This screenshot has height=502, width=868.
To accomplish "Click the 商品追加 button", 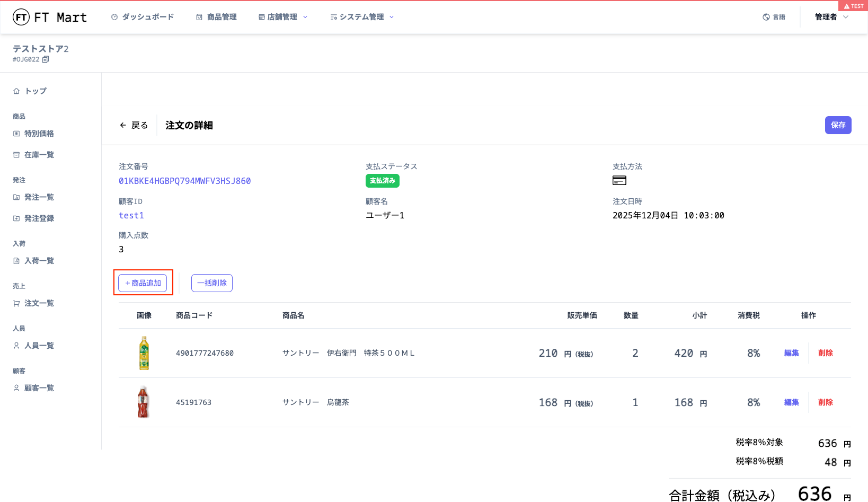I will point(143,283).
